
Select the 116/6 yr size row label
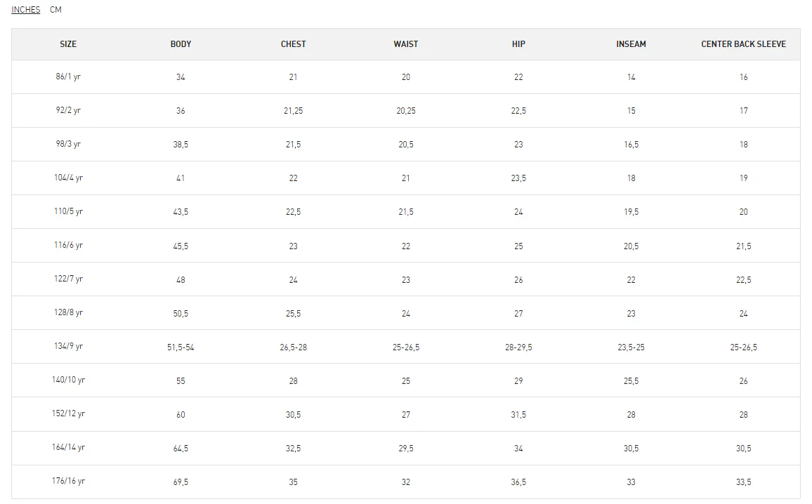68,245
